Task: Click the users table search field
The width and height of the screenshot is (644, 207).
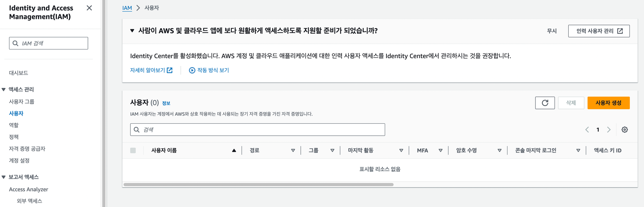Action: [x=258, y=130]
